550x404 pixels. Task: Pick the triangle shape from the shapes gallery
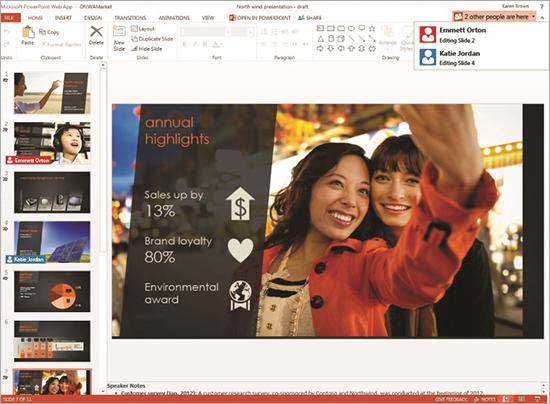(320, 39)
